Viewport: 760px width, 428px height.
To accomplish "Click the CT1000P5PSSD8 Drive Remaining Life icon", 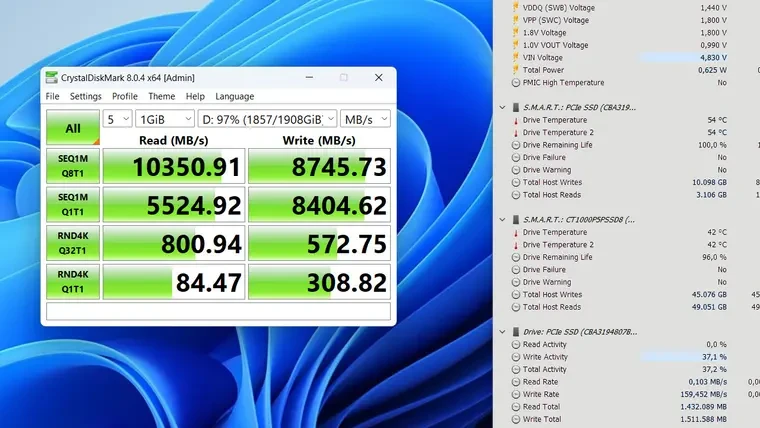I will click(516, 257).
